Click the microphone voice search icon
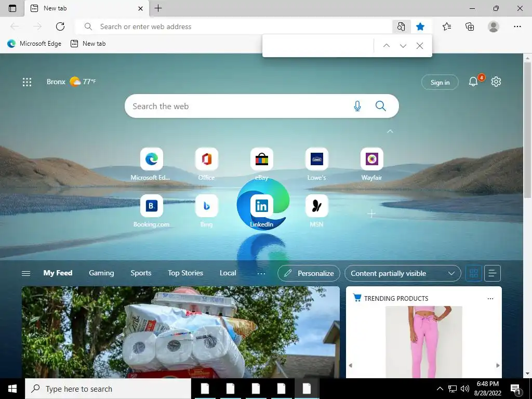The image size is (532, 399). pyautogui.click(x=357, y=106)
